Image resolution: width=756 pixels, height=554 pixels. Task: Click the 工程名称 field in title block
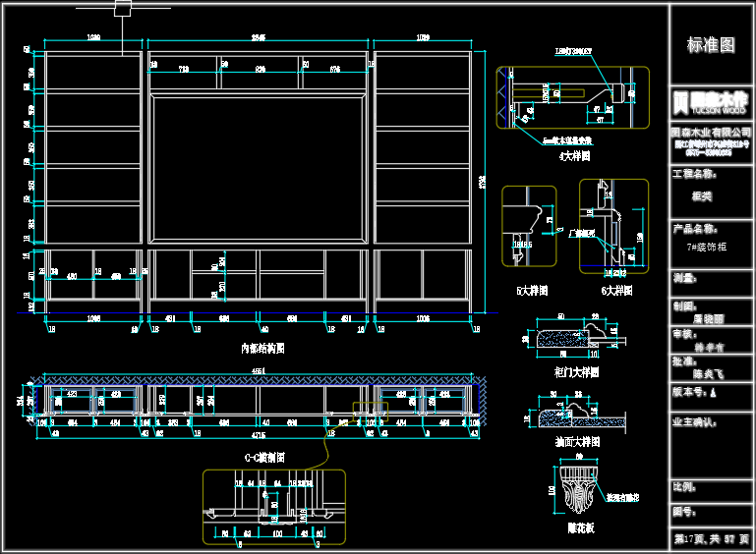click(x=696, y=174)
